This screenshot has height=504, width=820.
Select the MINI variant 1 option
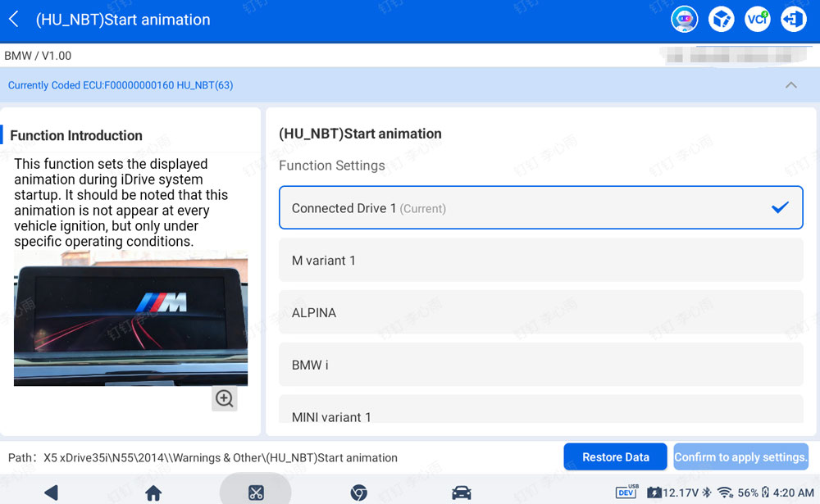click(x=540, y=410)
